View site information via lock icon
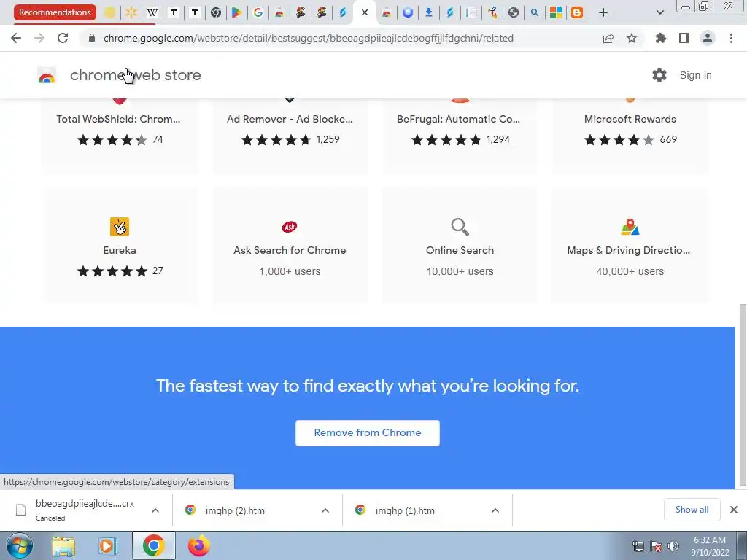The image size is (747, 560). pyautogui.click(x=92, y=38)
